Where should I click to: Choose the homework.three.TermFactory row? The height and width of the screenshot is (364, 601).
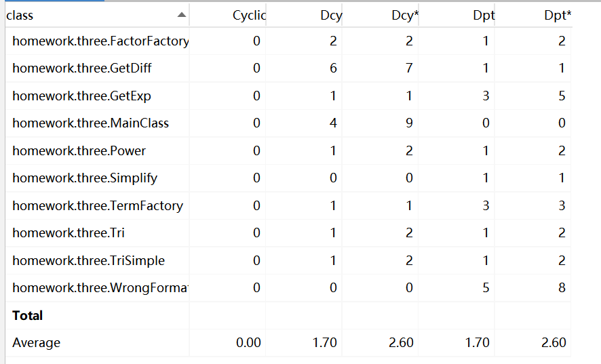(x=98, y=205)
